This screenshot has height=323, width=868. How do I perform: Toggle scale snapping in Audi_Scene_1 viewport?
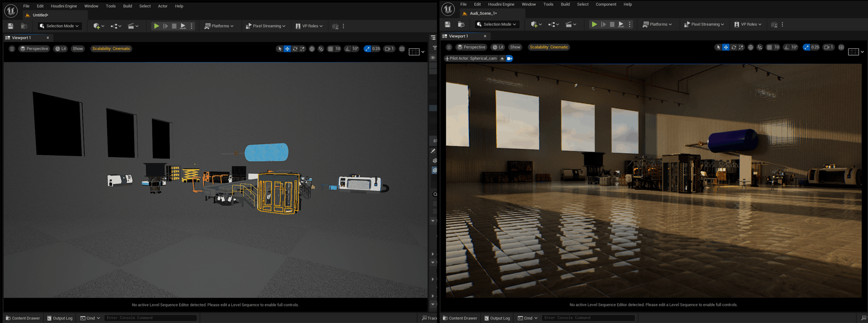pos(806,47)
